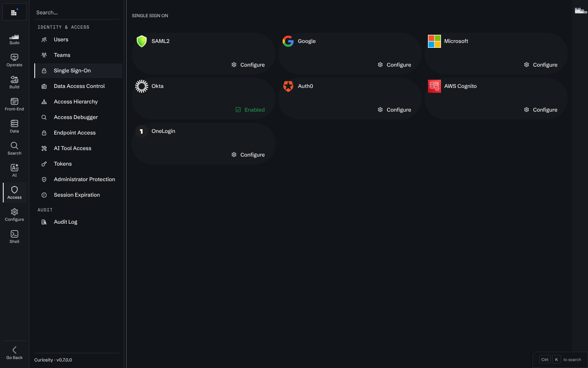The width and height of the screenshot is (588, 368).
Task: Click the Okta sunburst logo
Action: (142, 86)
